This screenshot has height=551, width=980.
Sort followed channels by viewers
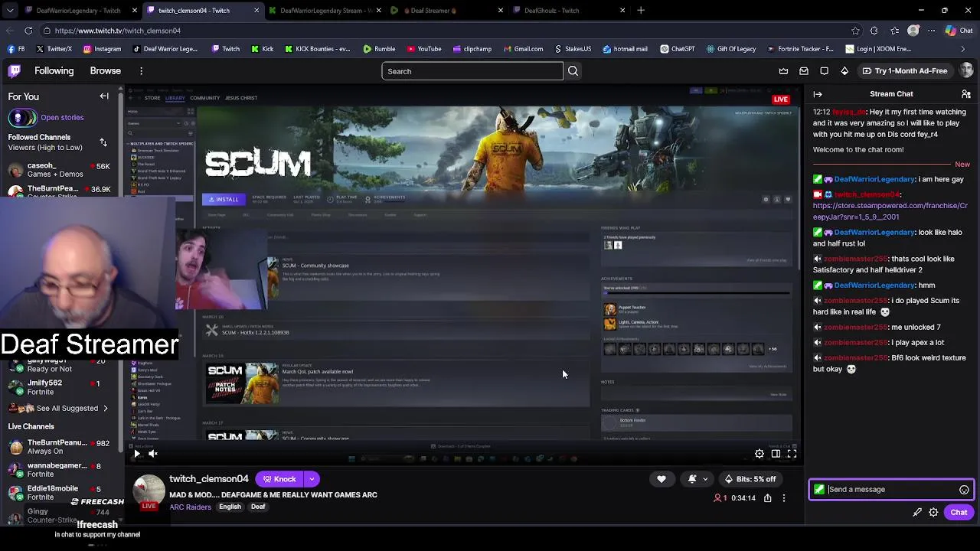click(x=103, y=142)
